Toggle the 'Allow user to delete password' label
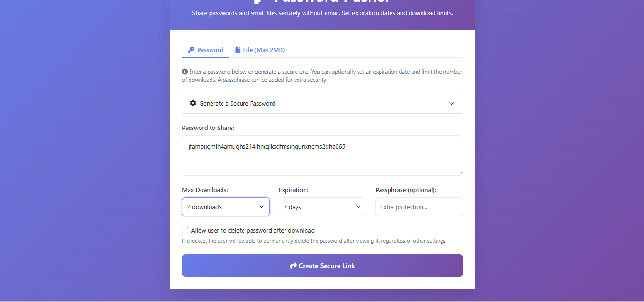The image size is (644, 302). point(253,230)
